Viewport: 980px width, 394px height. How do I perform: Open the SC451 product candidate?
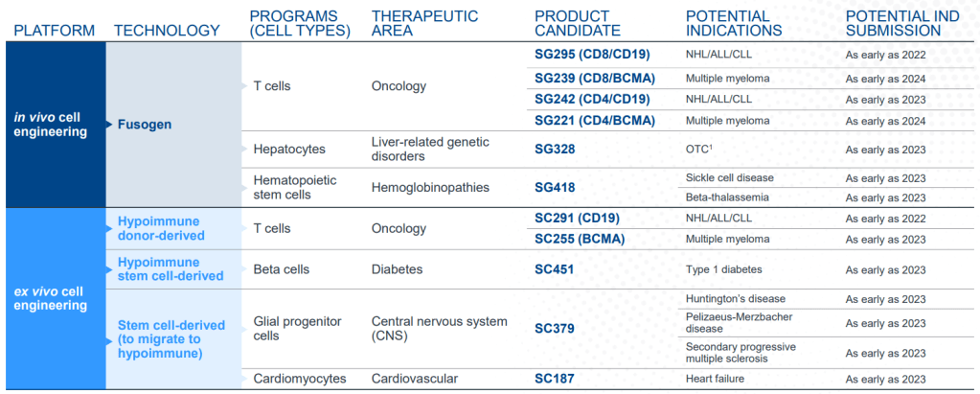pyautogui.click(x=555, y=269)
